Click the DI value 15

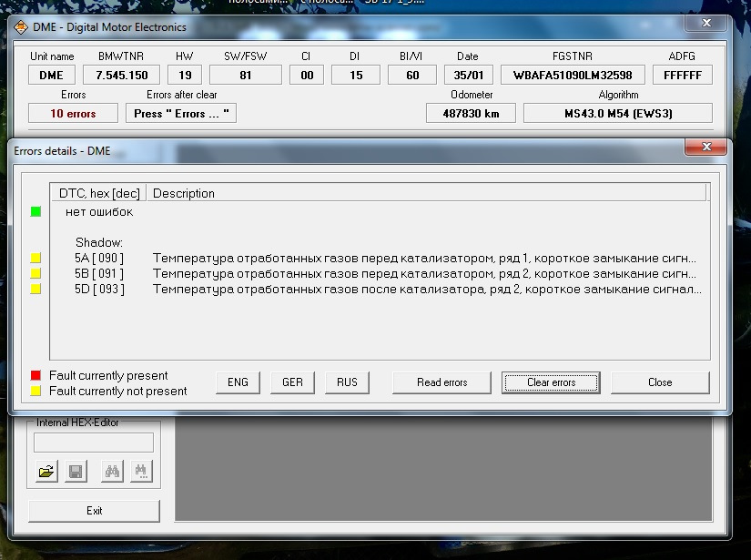355,76
